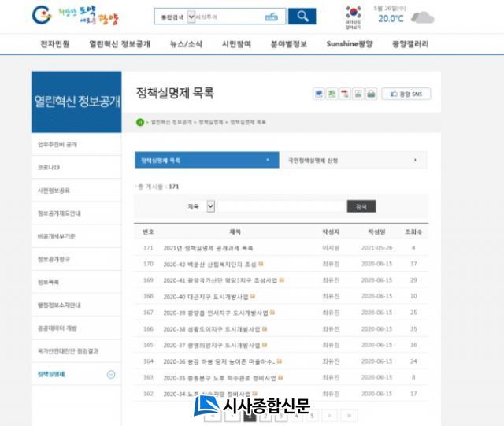504x426 pixels.
Task: Click the printer icon beside 광양 SNS
Action: (x=372, y=94)
